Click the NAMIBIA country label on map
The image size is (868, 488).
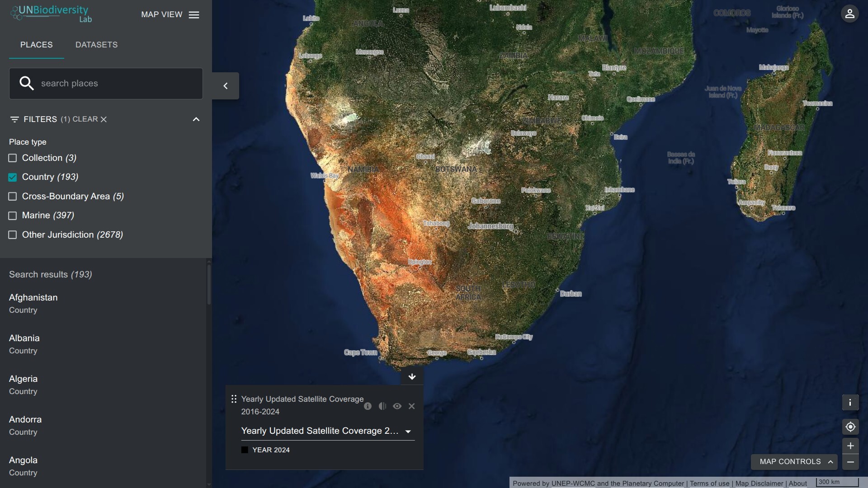pyautogui.click(x=363, y=169)
